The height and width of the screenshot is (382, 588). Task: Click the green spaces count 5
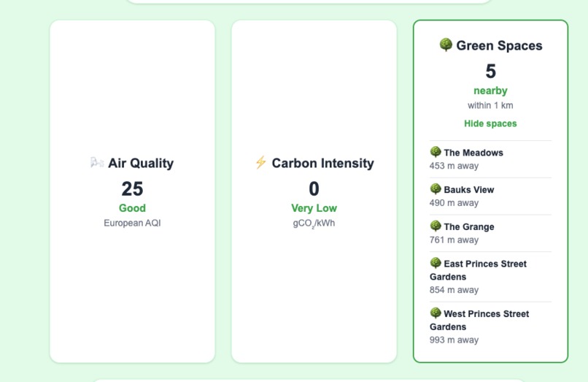(x=490, y=71)
